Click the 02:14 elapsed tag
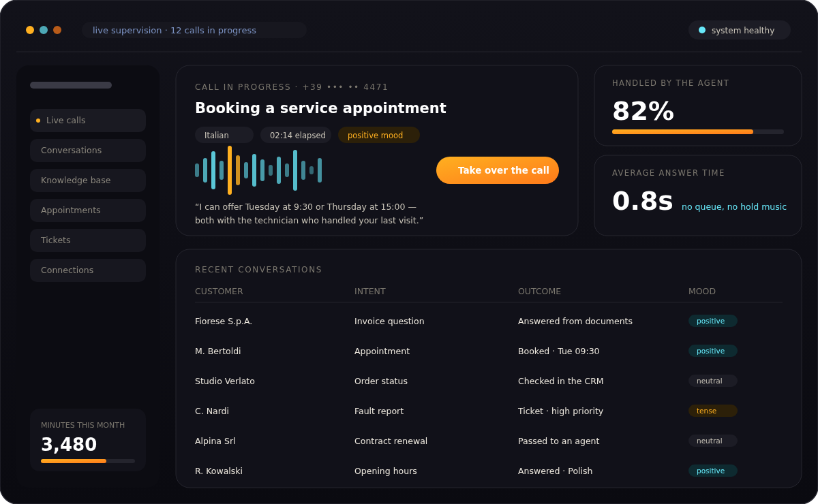 296,135
